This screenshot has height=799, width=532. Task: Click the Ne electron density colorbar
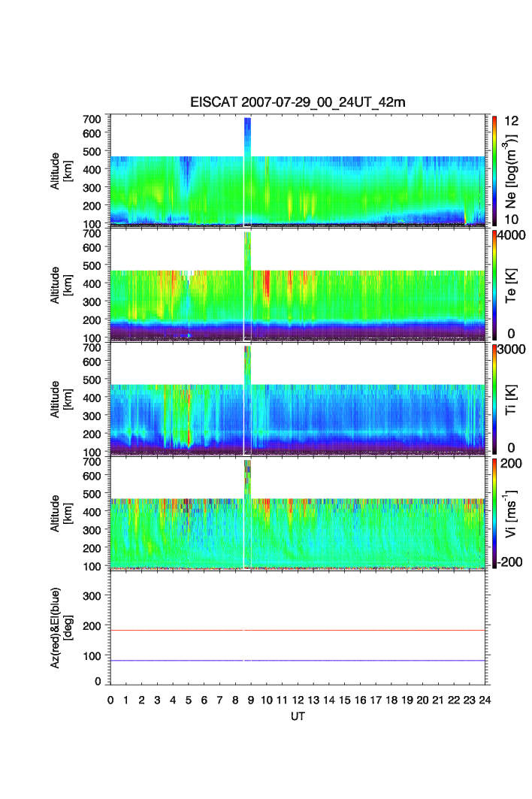(x=494, y=171)
